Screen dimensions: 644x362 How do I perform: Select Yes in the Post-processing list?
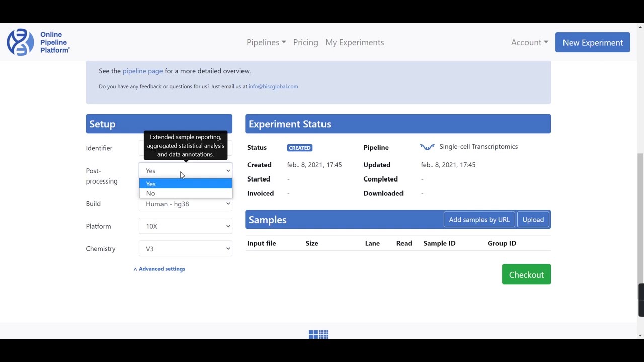click(186, 184)
